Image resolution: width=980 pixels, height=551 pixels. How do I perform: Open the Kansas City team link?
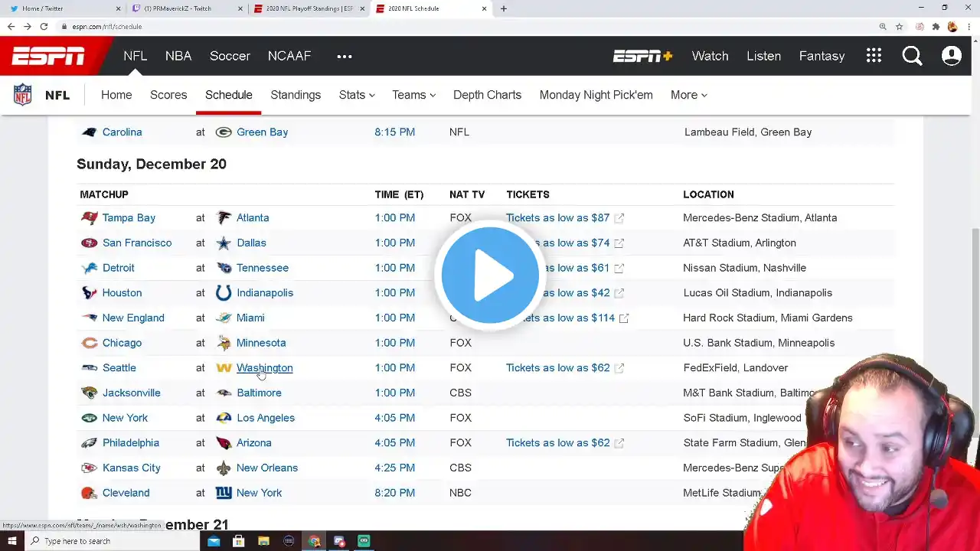click(132, 468)
